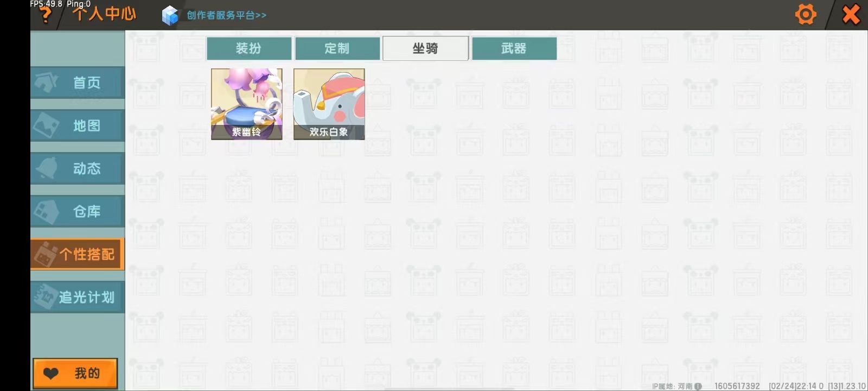Select the 欢乐白象 elephant mount
Screen dimensions: 868x391
click(329, 104)
